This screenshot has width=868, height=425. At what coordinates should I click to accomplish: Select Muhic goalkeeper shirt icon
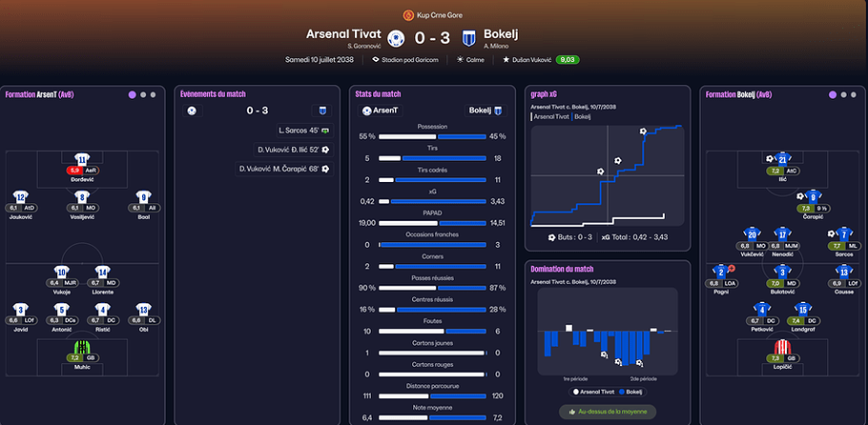pyautogui.click(x=81, y=347)
